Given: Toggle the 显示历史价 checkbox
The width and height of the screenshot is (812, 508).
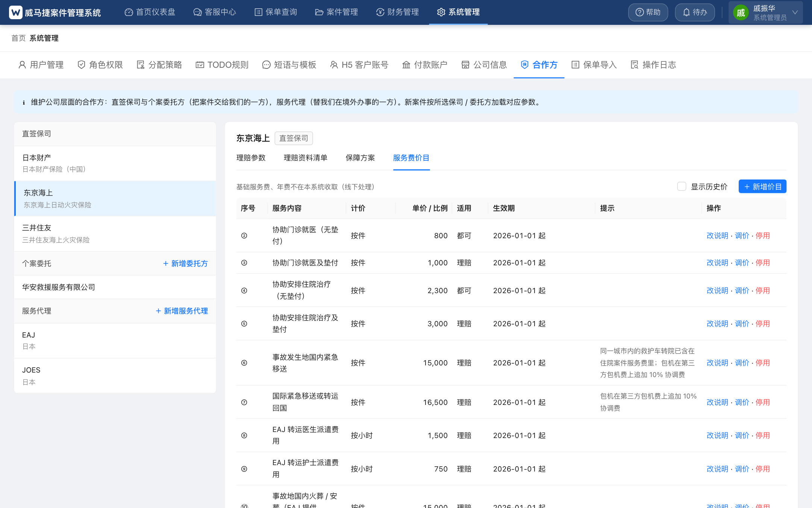Looking at the screenshot, I should point(682,186).
